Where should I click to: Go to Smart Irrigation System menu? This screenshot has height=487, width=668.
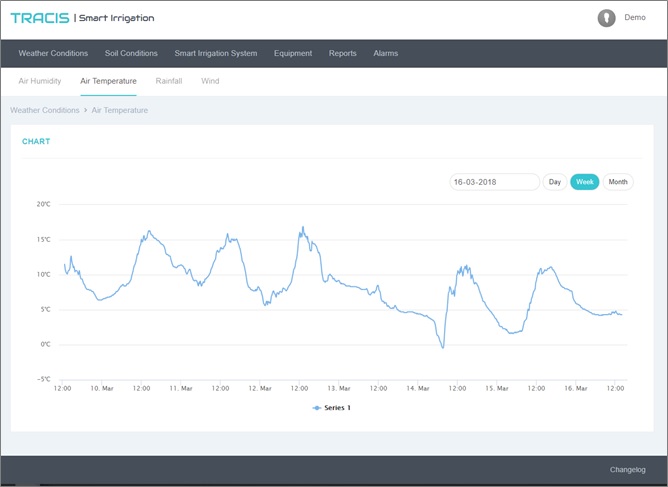216,53
